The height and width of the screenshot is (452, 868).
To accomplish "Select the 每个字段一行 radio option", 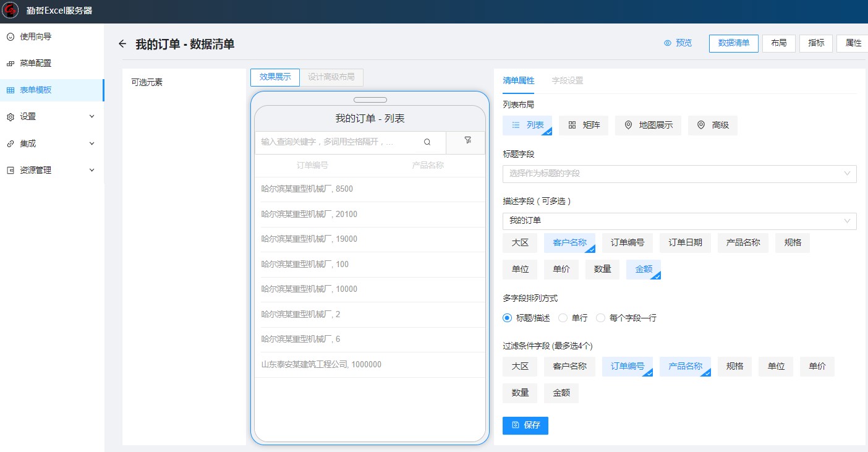I will (600, 318).
